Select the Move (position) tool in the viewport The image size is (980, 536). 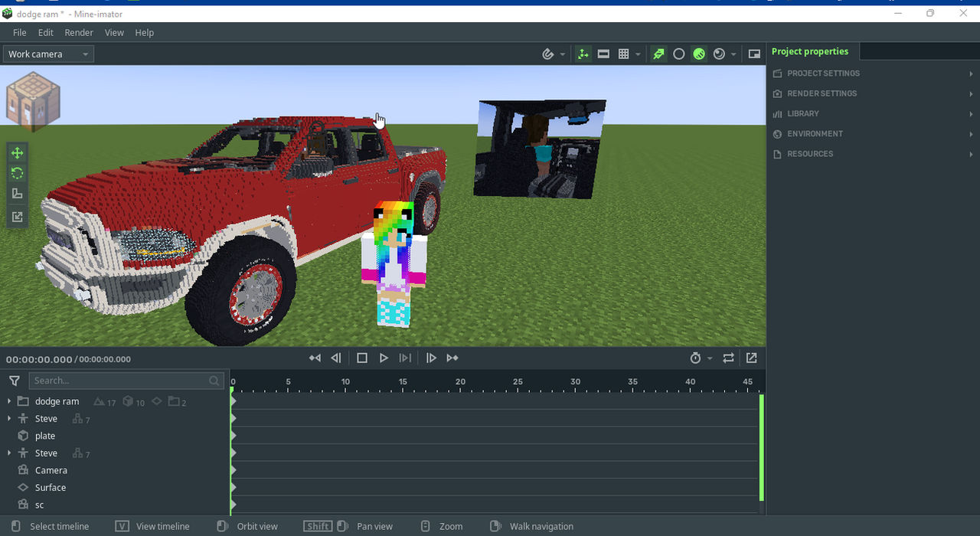pyautogui.click(x=17, y=153)
